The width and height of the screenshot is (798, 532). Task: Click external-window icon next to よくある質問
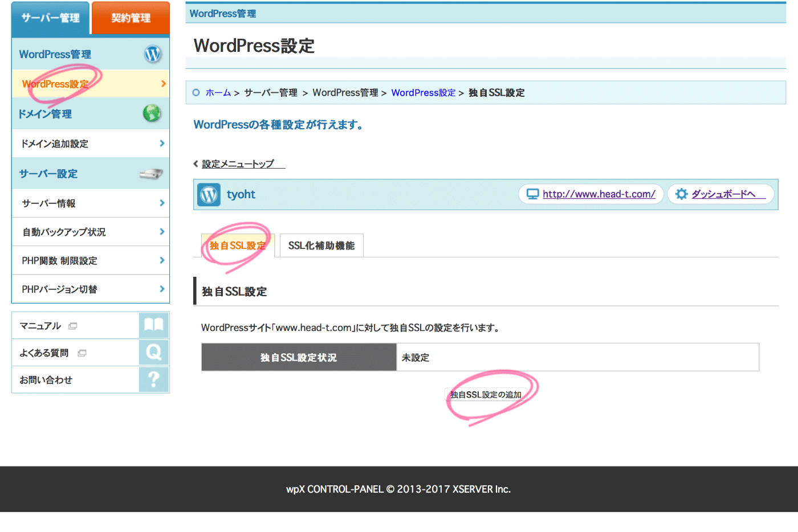(82, 353)
